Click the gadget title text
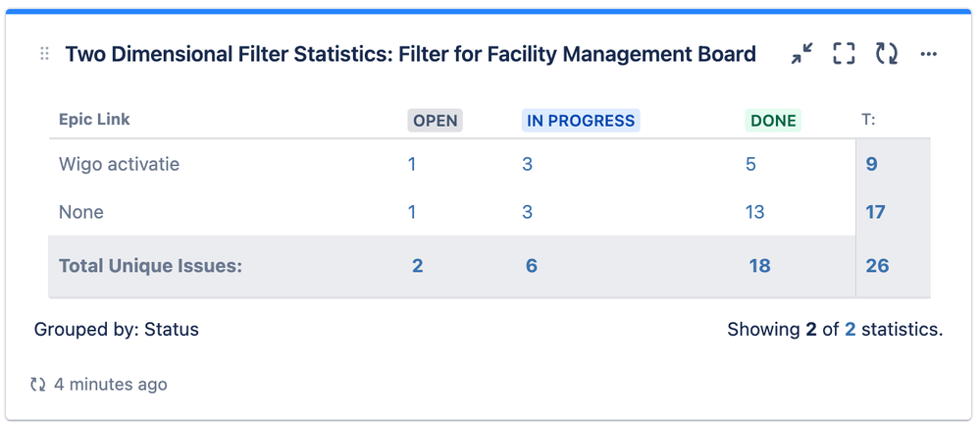The height and width of the screenshot is (425, 980). click(411, 54)
